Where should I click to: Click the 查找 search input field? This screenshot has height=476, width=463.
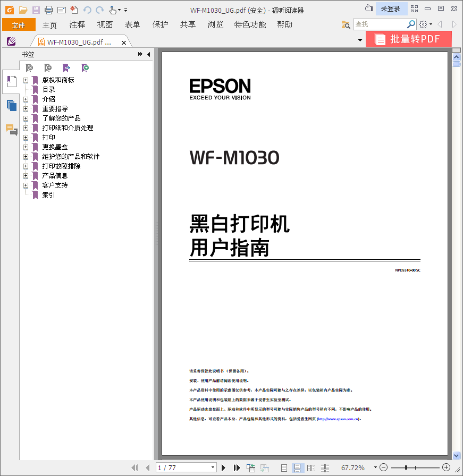pos(380,24)
